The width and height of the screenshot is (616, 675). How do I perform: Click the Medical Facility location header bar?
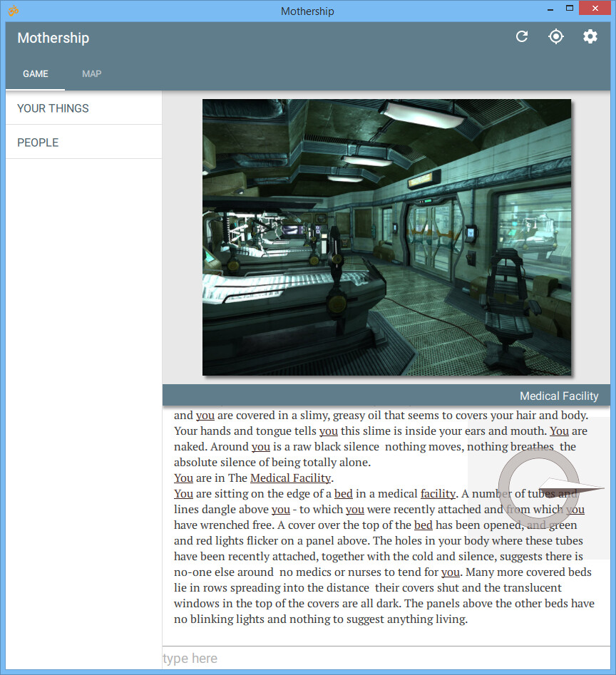coord(386,395)
